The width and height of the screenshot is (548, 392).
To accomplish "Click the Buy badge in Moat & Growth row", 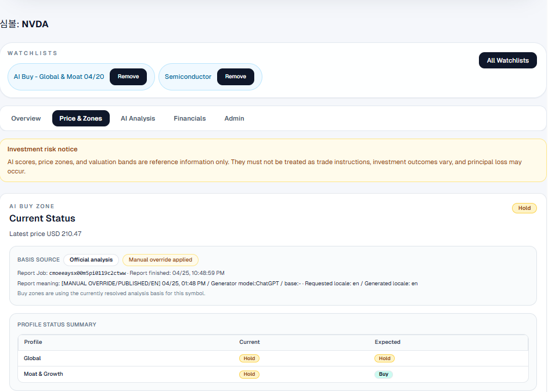I will pos(383,374).
